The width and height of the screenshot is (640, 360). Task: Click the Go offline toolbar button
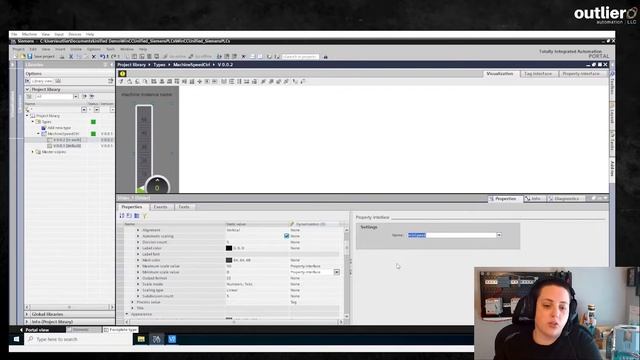pyautogui.click(x=200, y=56)
